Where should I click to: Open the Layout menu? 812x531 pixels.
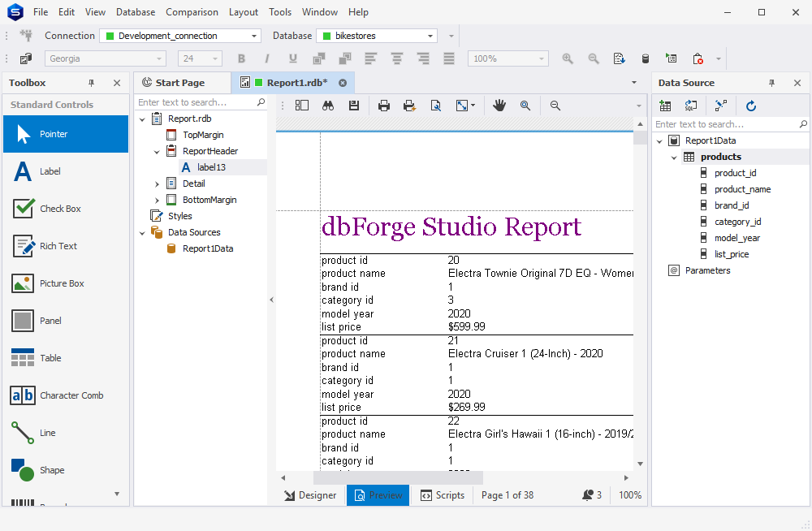[x=244, y=12]
